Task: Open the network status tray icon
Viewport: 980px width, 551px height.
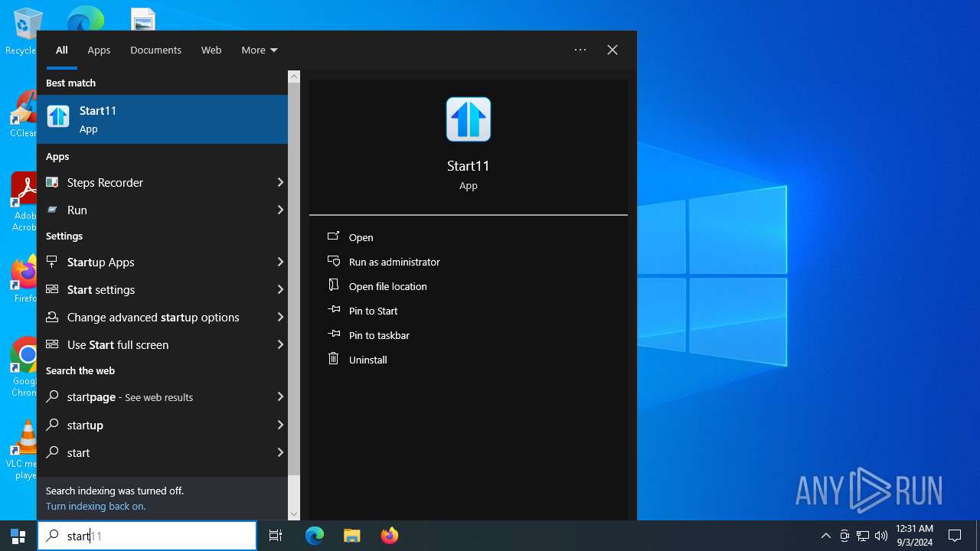Action: (x=863, y=536)
